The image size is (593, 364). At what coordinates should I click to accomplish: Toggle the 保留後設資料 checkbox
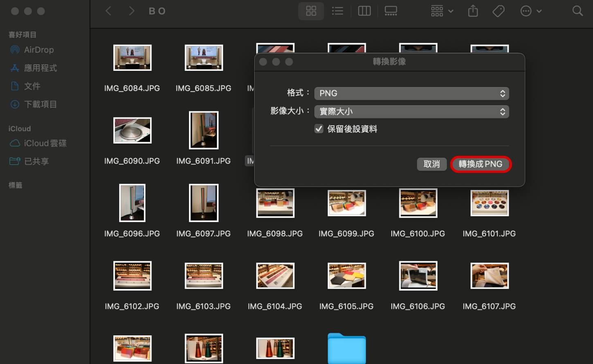coord(319,129)
